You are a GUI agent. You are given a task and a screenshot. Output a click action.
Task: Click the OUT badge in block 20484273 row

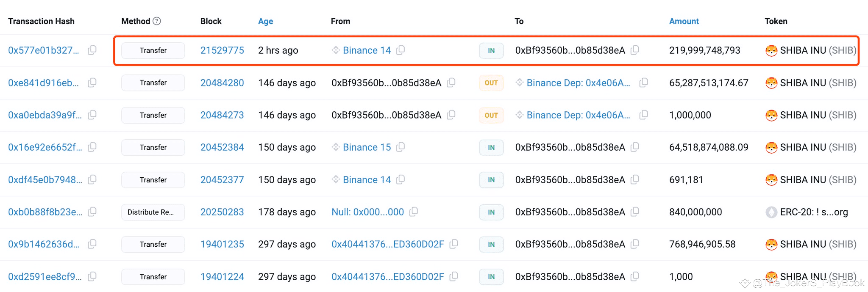[x=491, y=115]
